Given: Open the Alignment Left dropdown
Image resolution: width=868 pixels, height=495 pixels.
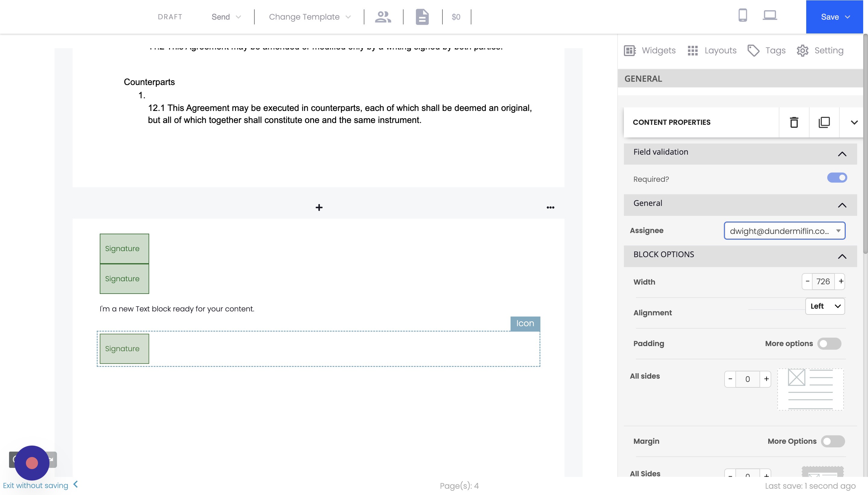Looking at the screenshot, I should click(825, 306).
